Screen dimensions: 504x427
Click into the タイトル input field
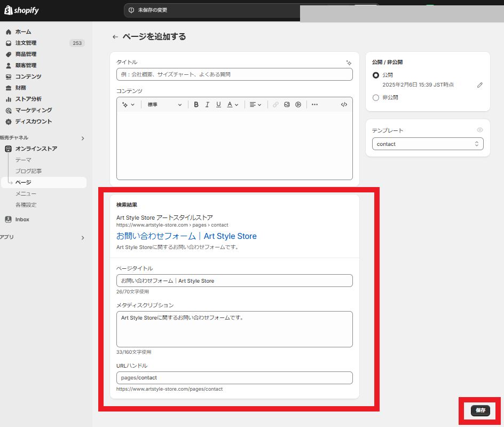tap(234, 74)
